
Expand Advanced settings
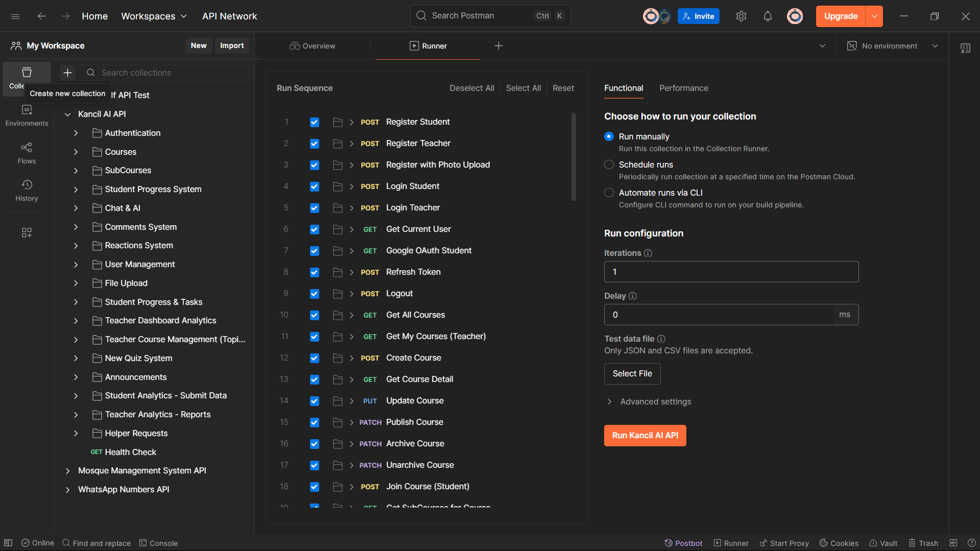click(x=648, y=402)
